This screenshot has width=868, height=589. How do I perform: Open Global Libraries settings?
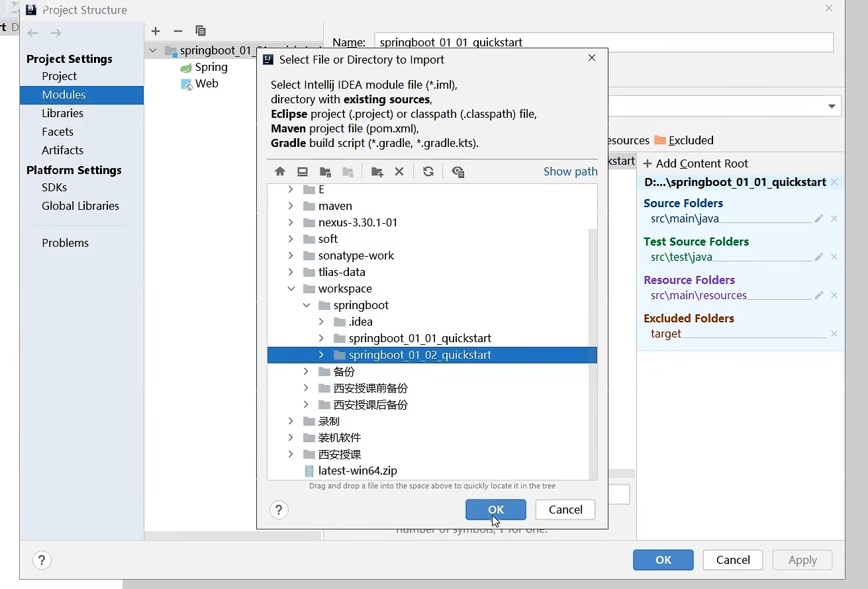pyautogui.click(x=81, y=206)
